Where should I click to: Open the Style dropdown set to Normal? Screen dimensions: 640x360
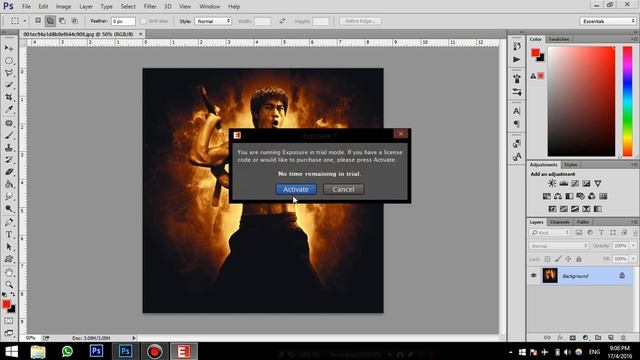point(213,21)
